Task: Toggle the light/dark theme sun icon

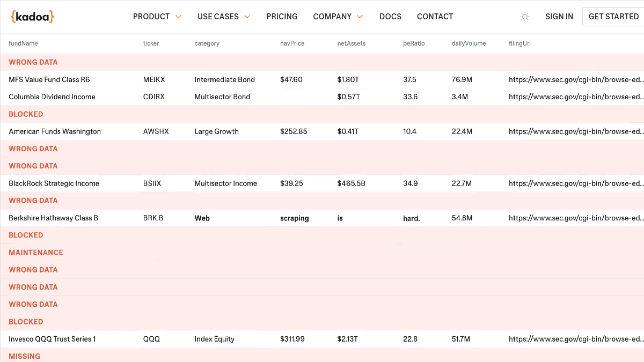Action: tap(525, 17)
